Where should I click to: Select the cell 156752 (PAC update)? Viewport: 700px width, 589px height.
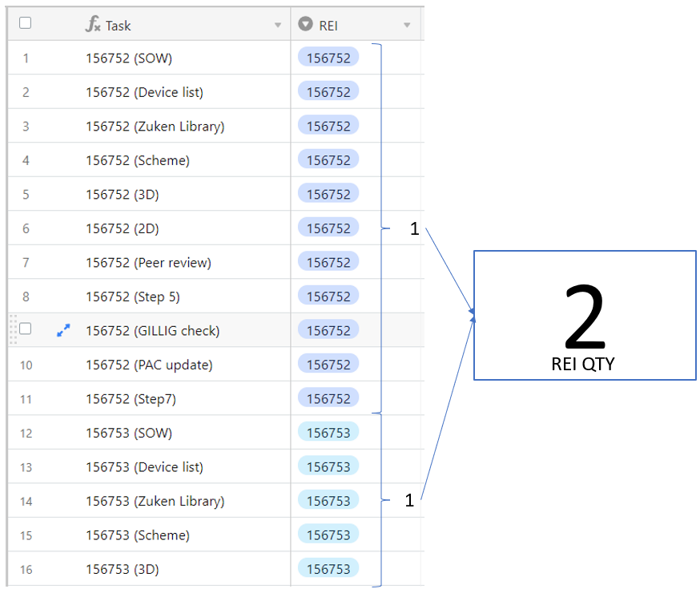pyautogui.click(x=149, y=365)
